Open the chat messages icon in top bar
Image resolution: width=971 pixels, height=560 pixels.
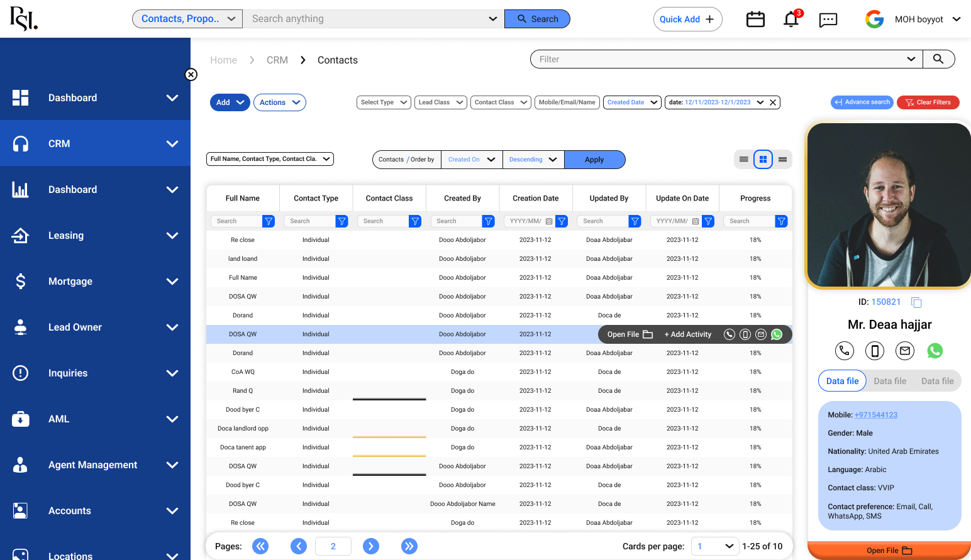point(828,19)
